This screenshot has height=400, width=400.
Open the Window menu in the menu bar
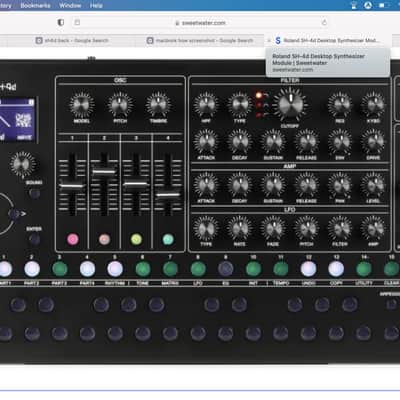pyautogui.click(x=70, y=5)
